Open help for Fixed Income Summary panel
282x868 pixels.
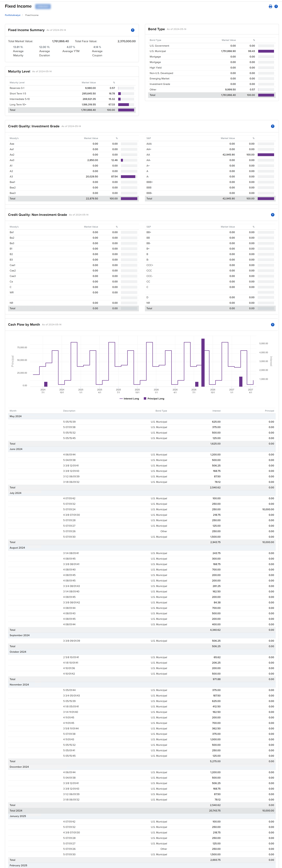[132, 30]
